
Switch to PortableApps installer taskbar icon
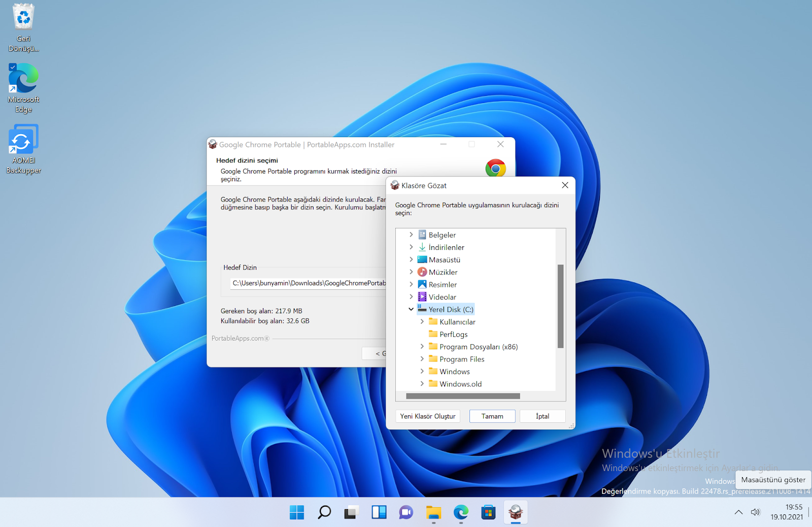click(516, 512)
